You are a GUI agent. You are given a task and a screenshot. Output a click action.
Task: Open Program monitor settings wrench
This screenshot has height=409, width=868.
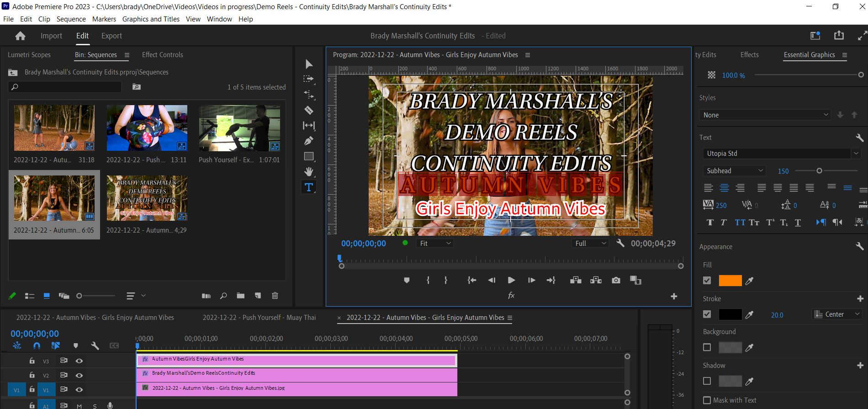(x=620, y=243)
